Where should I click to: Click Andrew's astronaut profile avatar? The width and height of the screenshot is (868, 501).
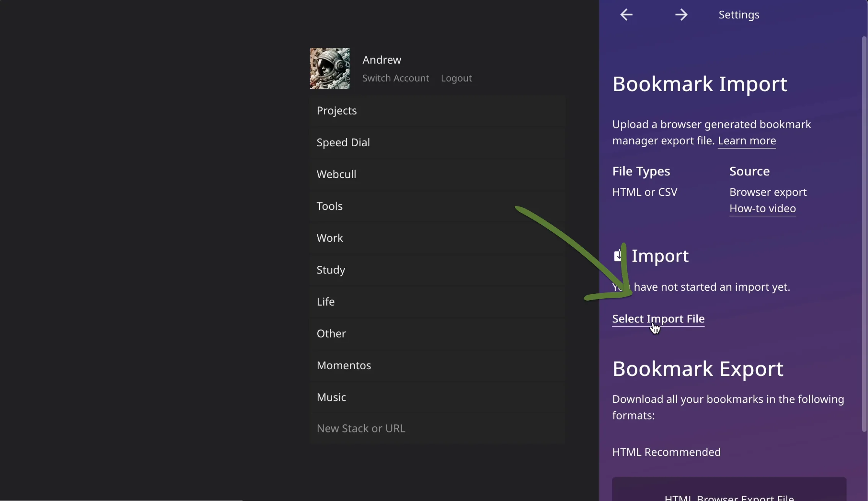[x=329, y=68]
